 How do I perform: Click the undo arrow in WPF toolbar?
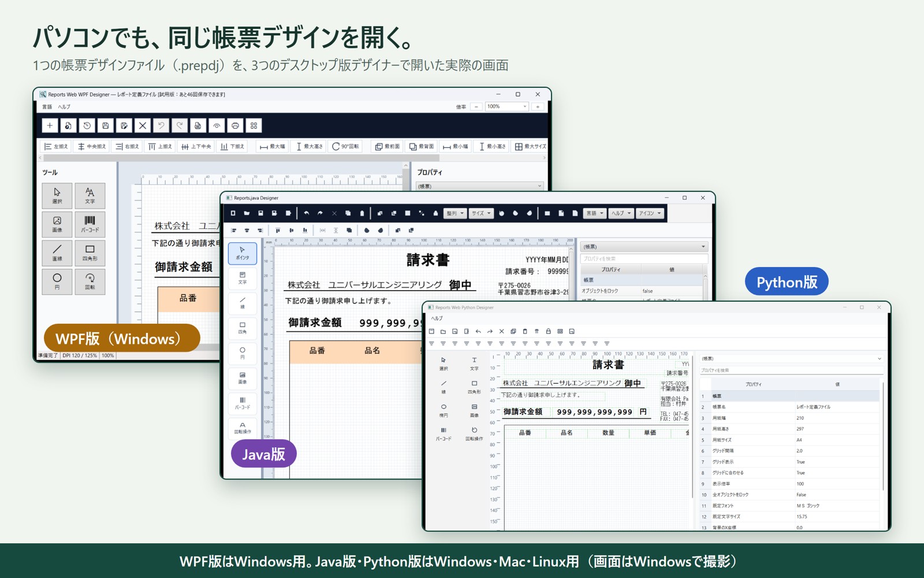coord(161,125)
